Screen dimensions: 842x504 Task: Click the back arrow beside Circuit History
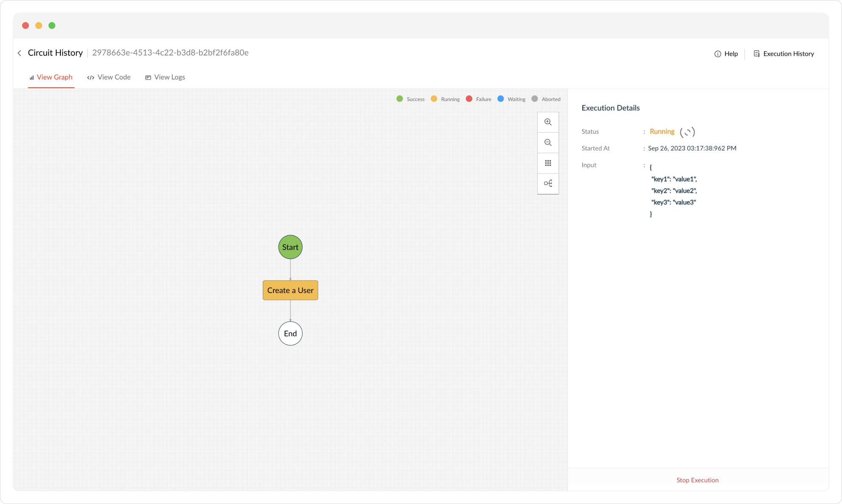click(x=20, y=53)
